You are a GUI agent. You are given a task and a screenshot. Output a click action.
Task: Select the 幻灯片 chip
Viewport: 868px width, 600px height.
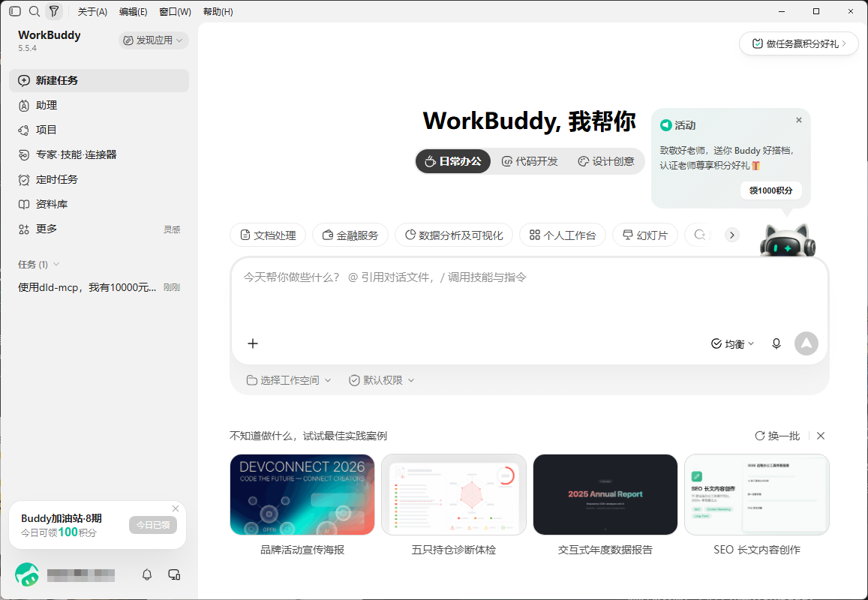pos(645,235)
